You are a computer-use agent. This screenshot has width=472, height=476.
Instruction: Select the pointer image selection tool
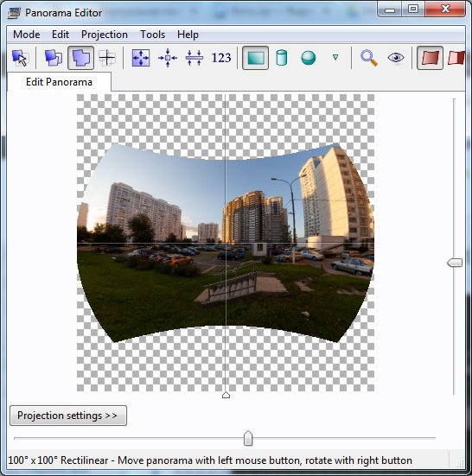(21, 58)
